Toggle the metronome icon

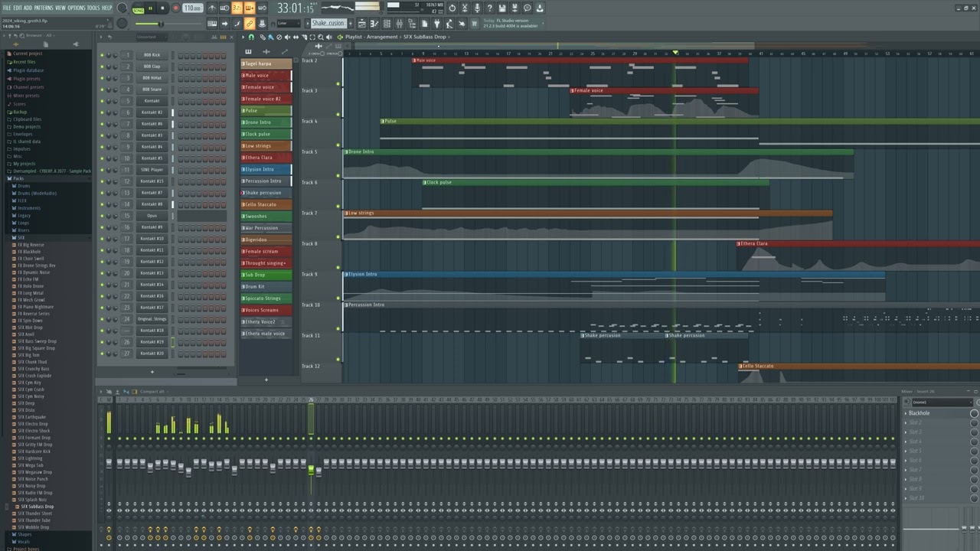(x=212, y=8)
